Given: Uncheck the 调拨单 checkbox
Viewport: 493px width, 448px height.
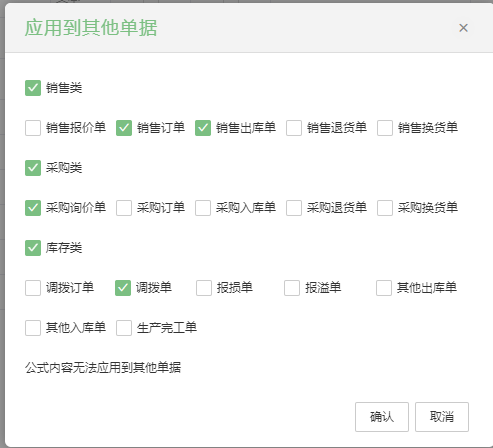Looking at the screenshot, I should [x=123, y=288].
